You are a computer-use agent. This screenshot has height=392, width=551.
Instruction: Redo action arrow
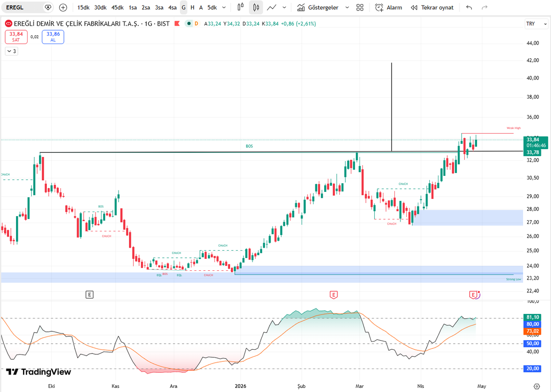(x=484, y=7)
